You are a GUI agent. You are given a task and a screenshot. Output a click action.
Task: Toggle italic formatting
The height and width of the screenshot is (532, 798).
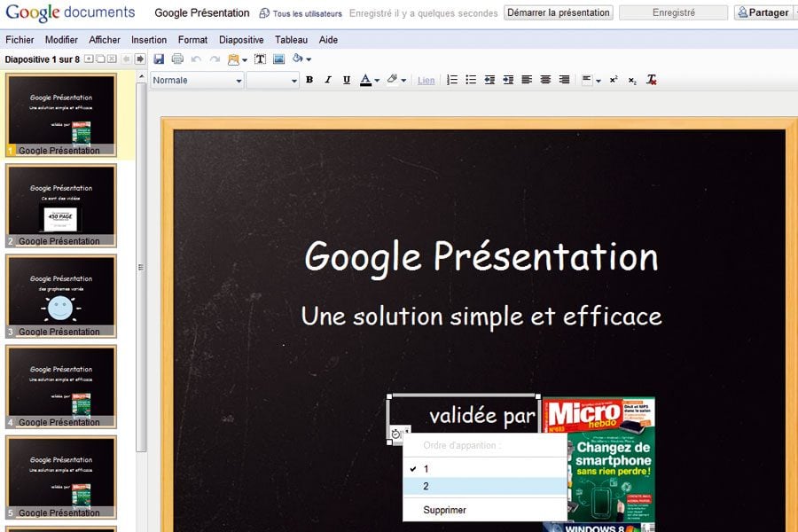click(328, 80)
